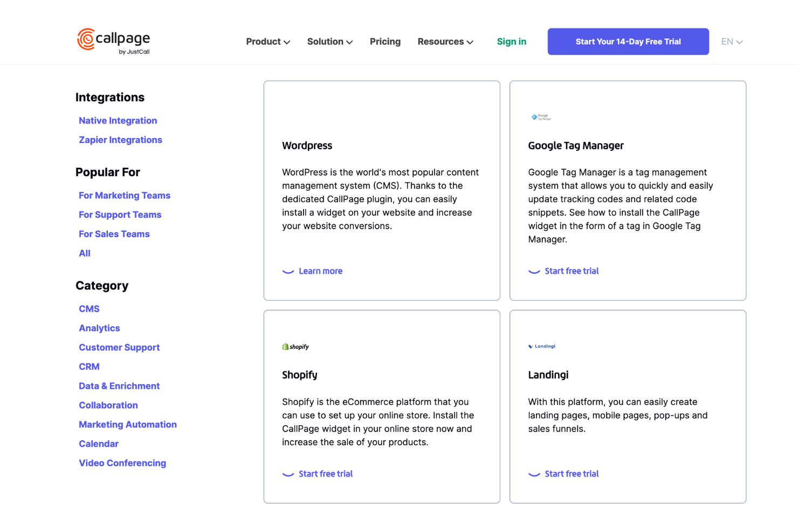Click the Google Tag Manager logo icon
Screen dimensions: 798x532
click(x=541, y=117)
